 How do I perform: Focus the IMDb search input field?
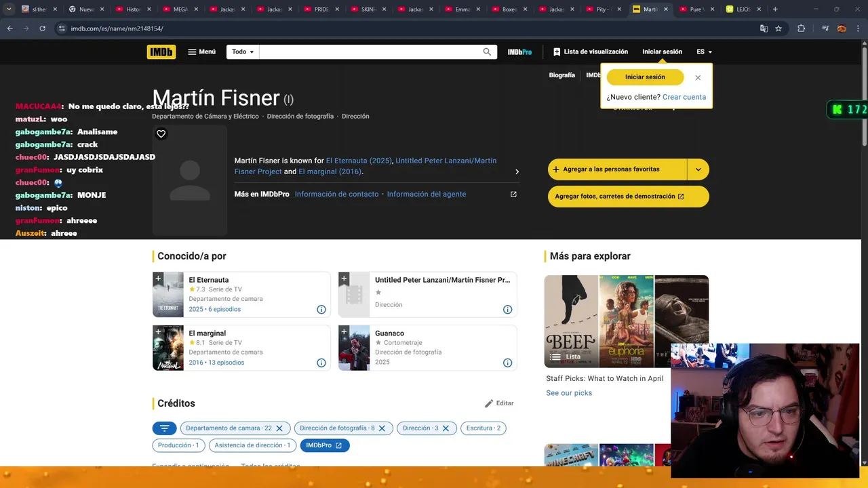[x=370, y=52]
